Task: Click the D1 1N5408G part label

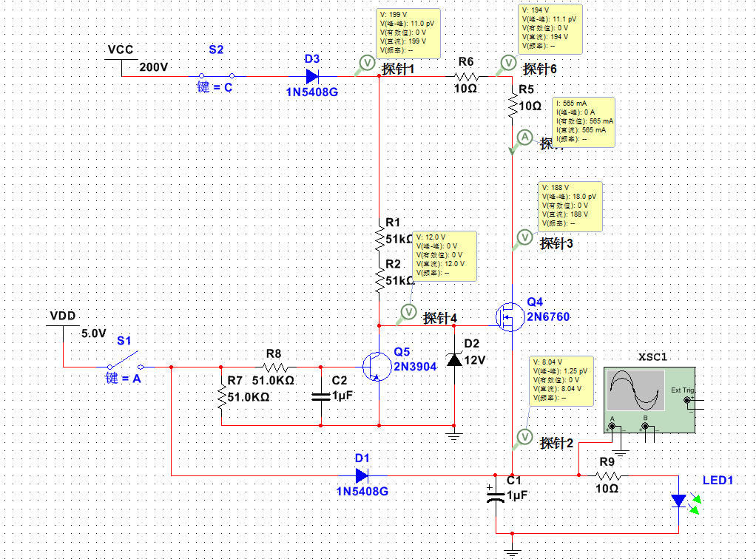Action: (362, 492)
